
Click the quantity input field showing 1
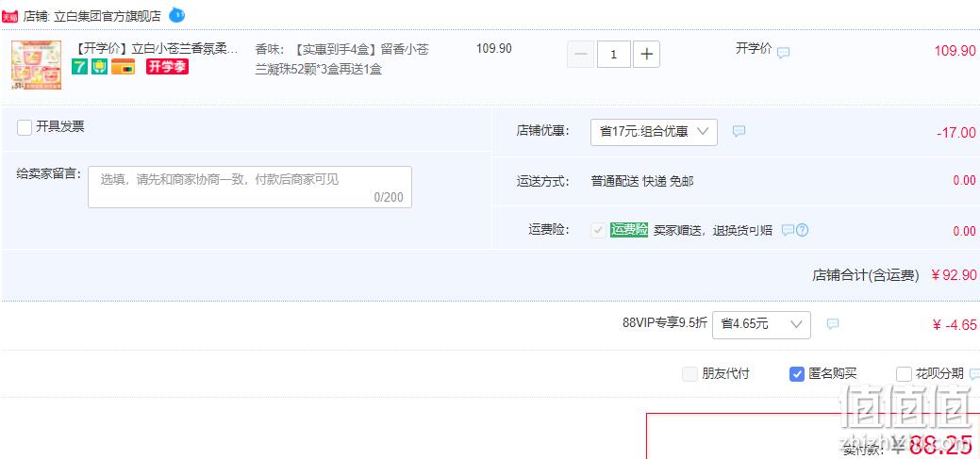tap(614, 55)
